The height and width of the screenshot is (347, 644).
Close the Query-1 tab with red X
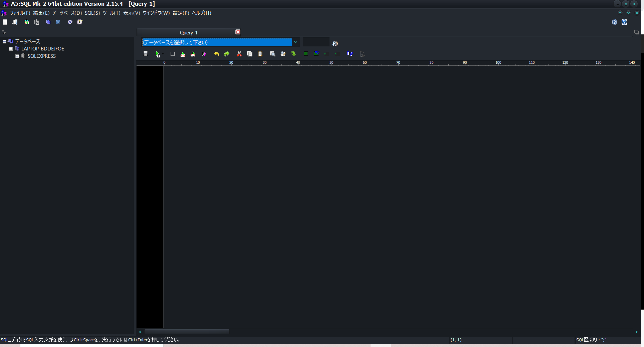coord(238,32)
